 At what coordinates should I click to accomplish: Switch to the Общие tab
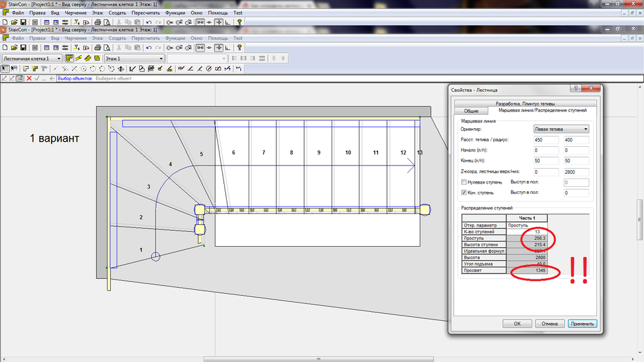pos(471,111)
